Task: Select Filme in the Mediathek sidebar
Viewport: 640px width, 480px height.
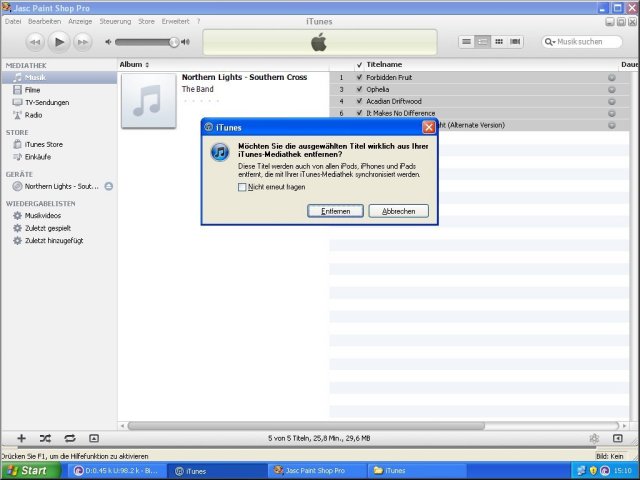Action: point(32,90)
